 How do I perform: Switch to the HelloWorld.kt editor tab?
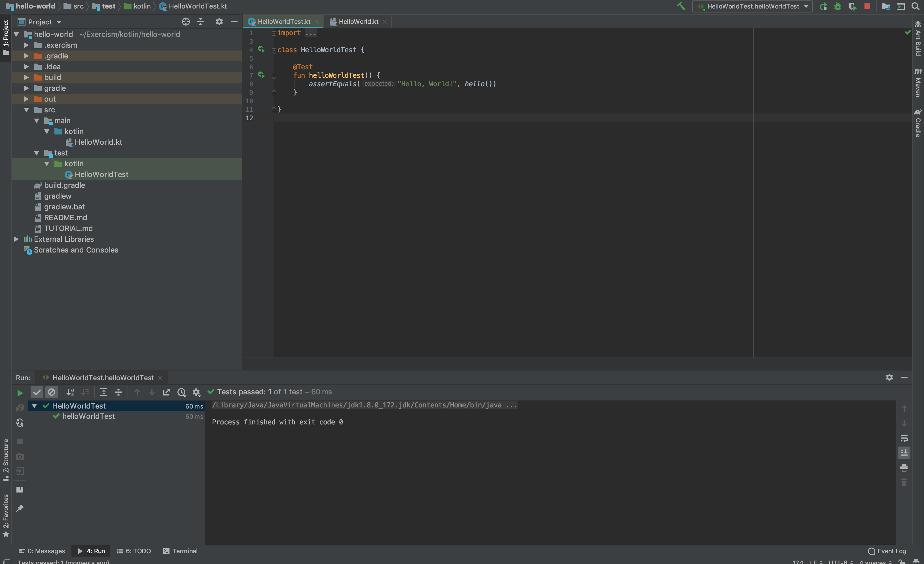358,22
